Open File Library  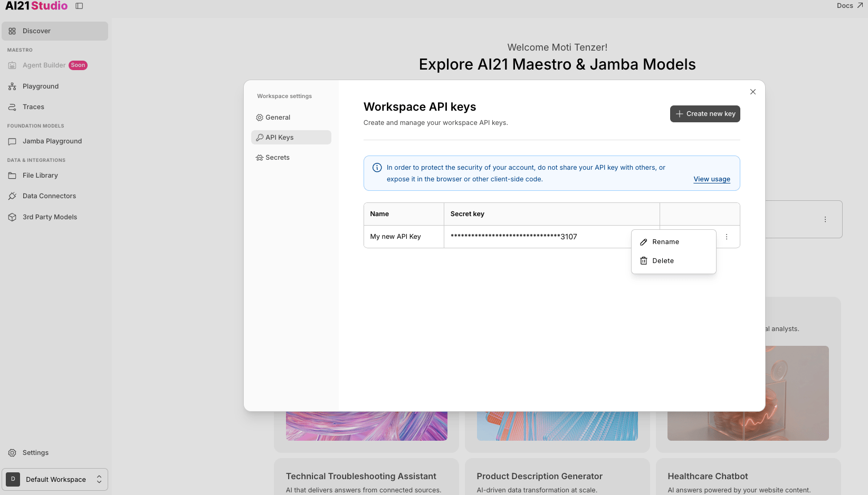pyautogui.click(x=55, y=176)
